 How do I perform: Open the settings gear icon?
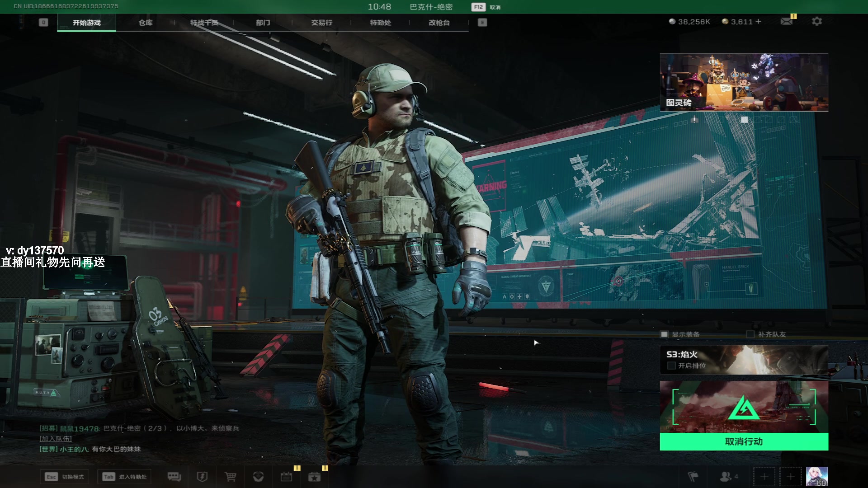[816, 21]
